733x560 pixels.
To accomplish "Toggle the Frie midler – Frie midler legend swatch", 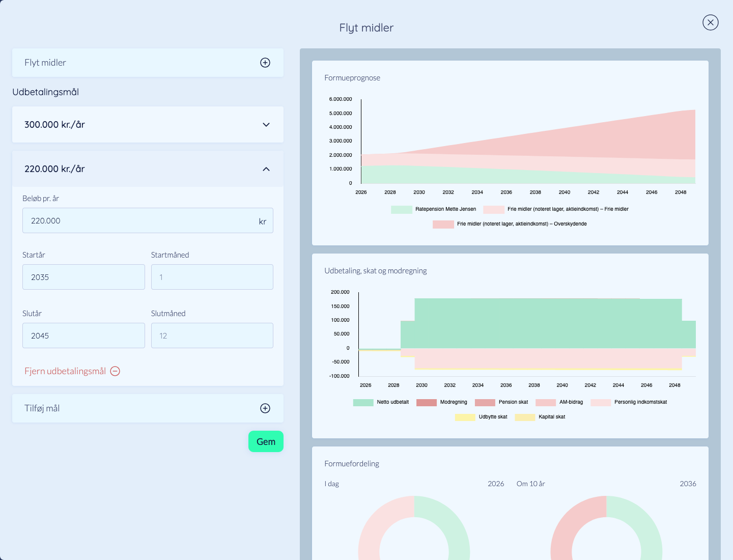I will pos(494,209).
